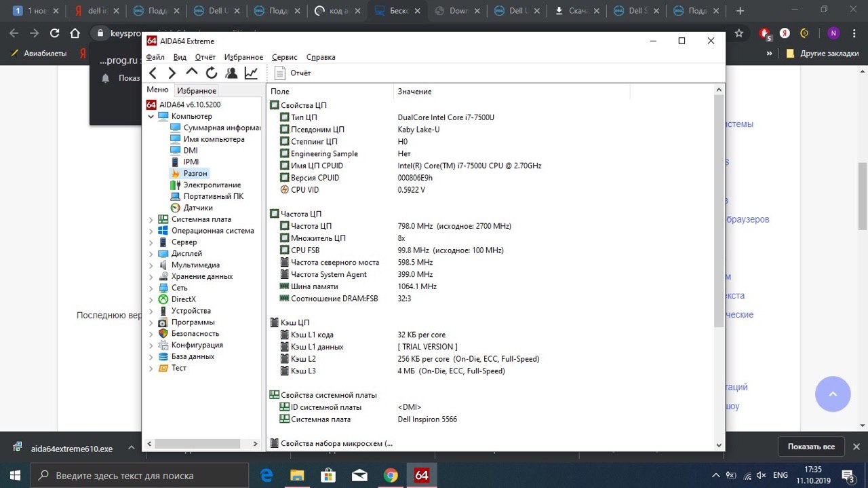This screenshot has height=488, width=868.
Task: Select the Электропитание item
Action: tap(205, 185)
